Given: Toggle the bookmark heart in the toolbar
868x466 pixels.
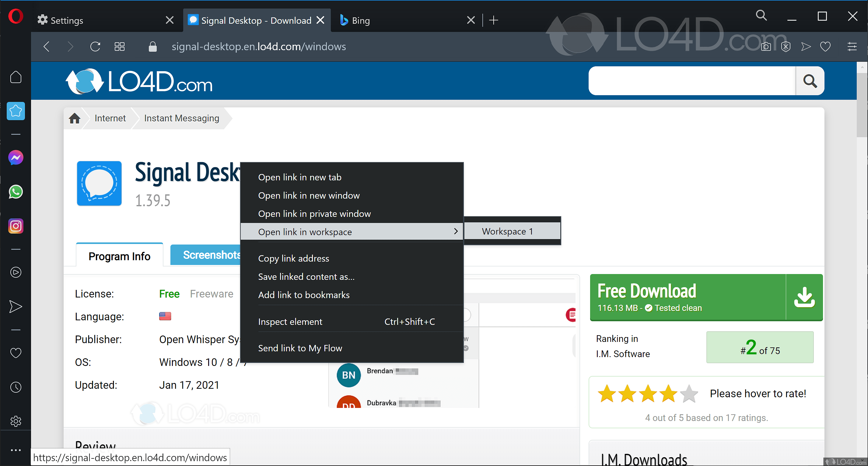Looking at the screenshot, I should pyautogui.click(x=825, y=47).
